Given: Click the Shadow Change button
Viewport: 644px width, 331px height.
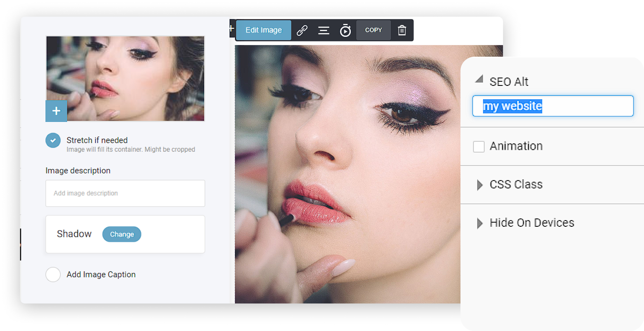Looking at the screenshot, I should [122, 234].
